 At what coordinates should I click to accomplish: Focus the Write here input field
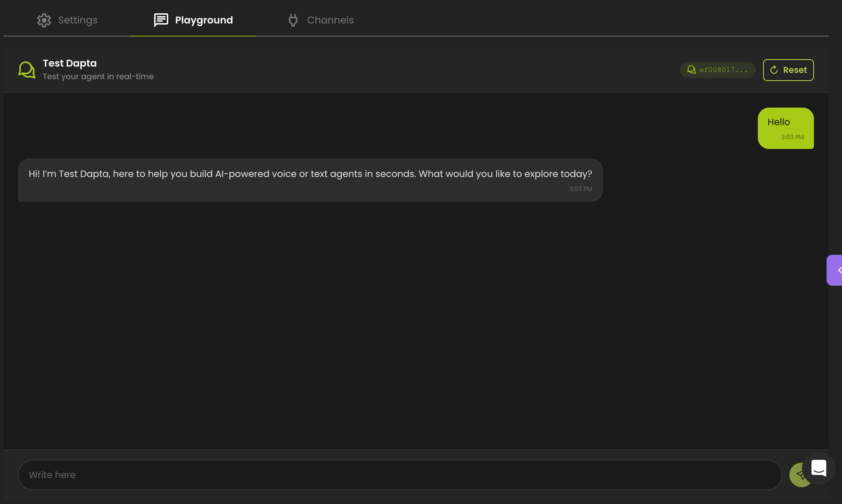[400, 475]
